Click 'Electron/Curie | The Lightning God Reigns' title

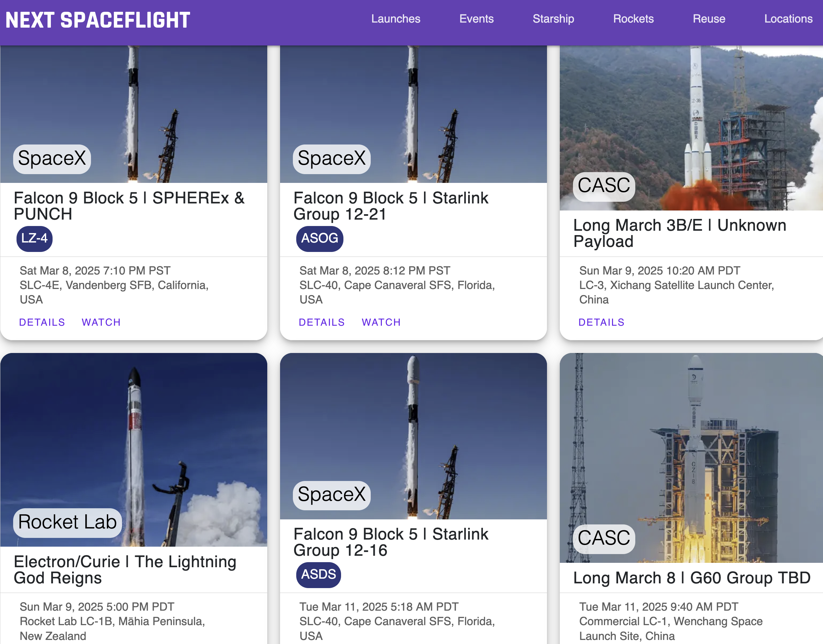coord(125,570)
